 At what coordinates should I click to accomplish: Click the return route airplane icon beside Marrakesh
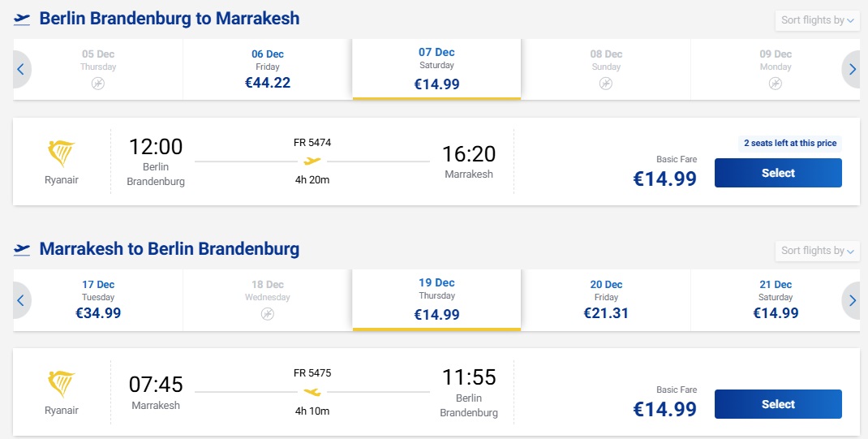(22, 249)
